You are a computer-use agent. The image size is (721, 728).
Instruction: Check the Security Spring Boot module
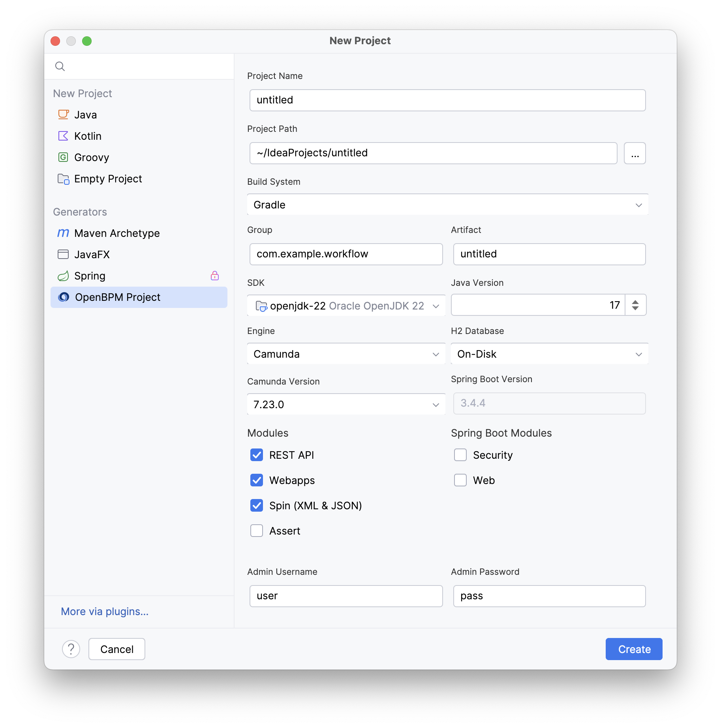pos(460,455)
